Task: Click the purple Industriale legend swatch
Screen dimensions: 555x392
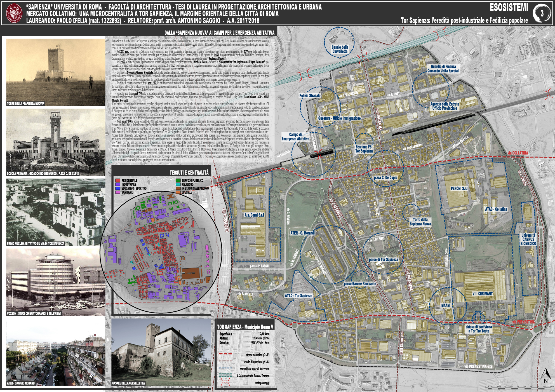Action: (118, 184)
